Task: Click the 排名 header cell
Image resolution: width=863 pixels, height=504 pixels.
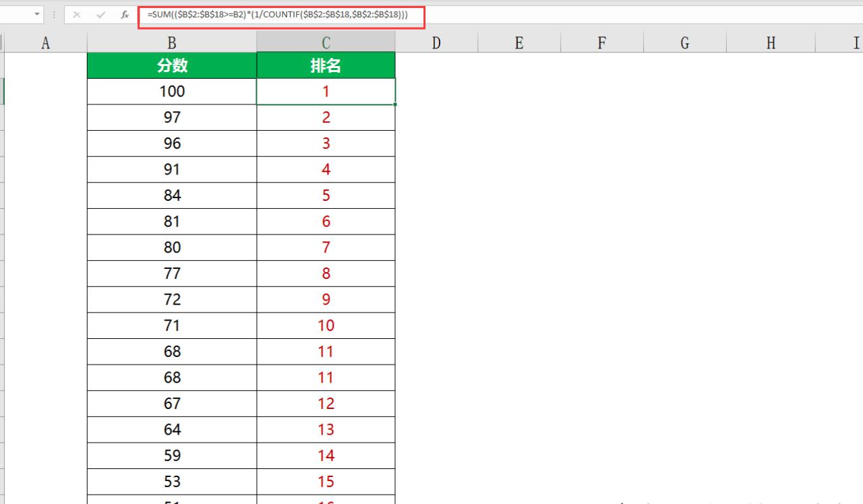Action: coord(326,65)
